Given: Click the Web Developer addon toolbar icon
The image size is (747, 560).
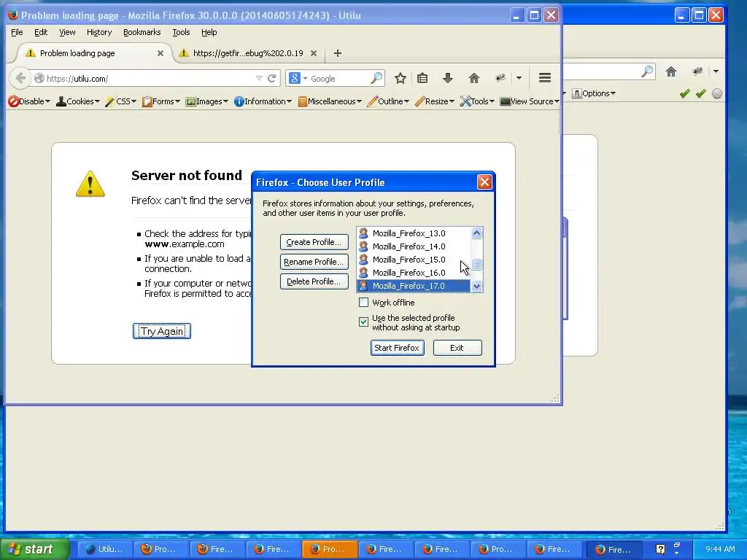Looking at the screenshot, I should pos(500,78).
